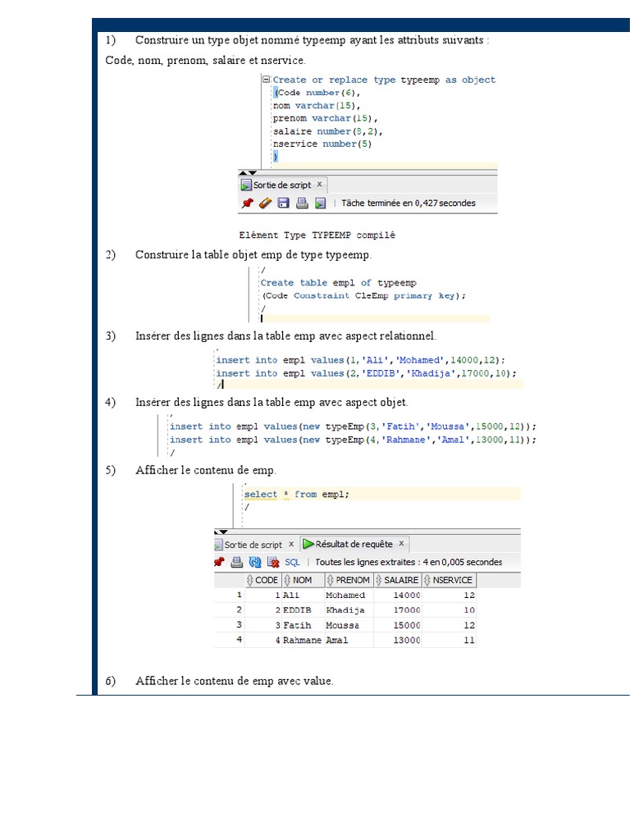Sort by the NSERVICE column header

(449, 580)
